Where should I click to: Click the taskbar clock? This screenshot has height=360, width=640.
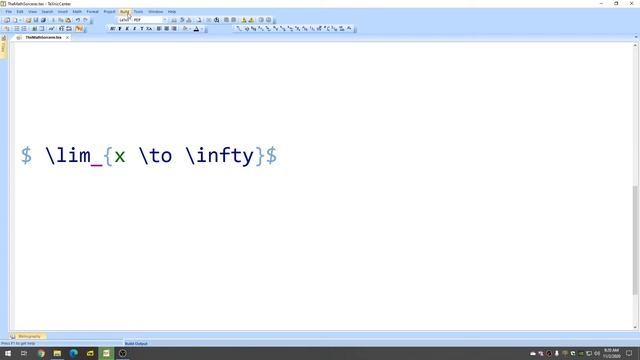611,353
